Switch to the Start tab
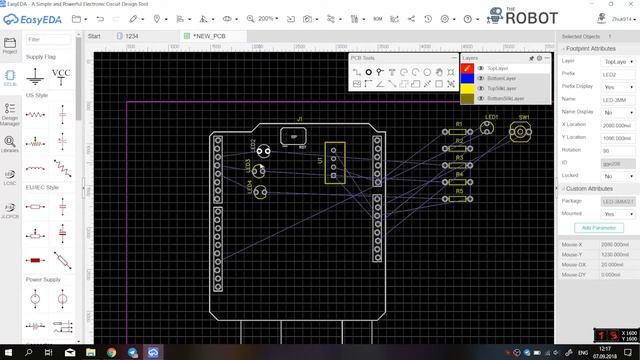 point(94,36)
